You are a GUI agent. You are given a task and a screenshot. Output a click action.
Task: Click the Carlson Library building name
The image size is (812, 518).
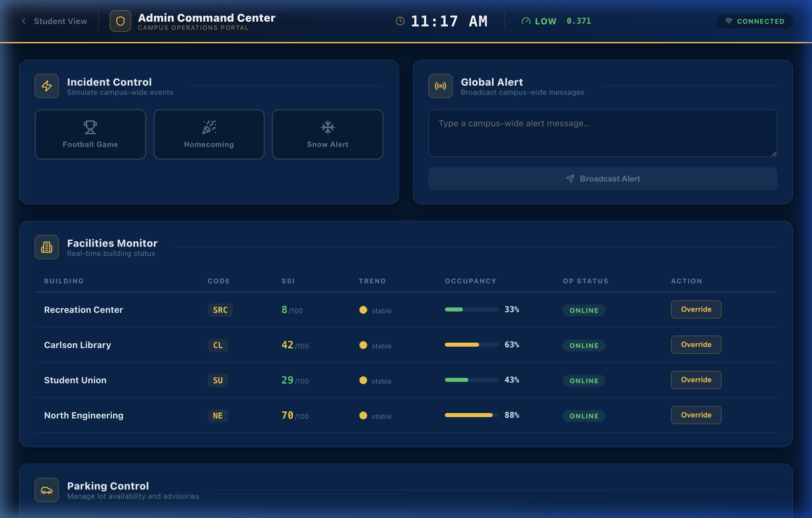click(x=77, y=345)
